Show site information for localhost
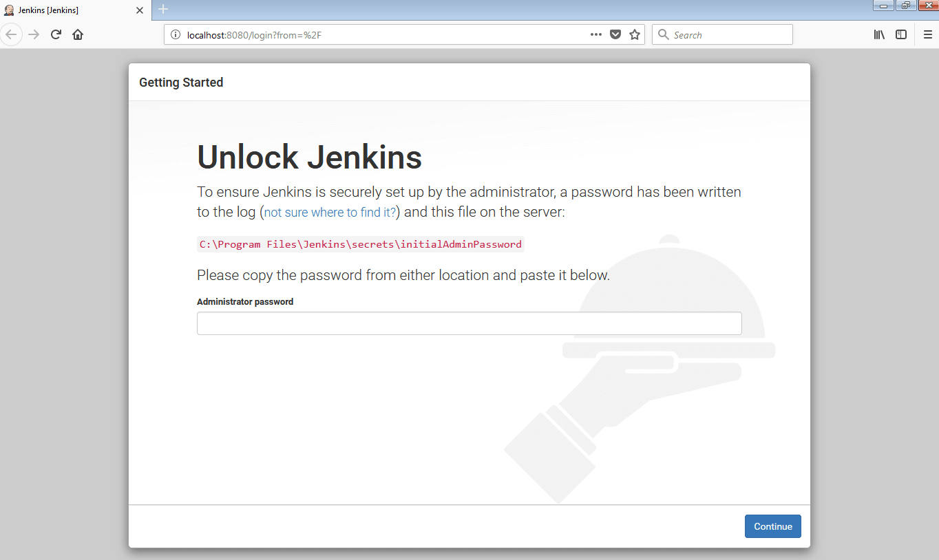 tap(176, 34)
